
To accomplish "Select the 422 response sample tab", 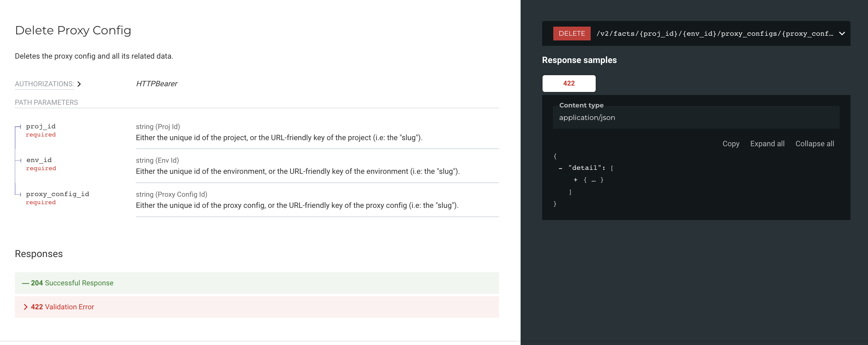I will coord(568,83).
